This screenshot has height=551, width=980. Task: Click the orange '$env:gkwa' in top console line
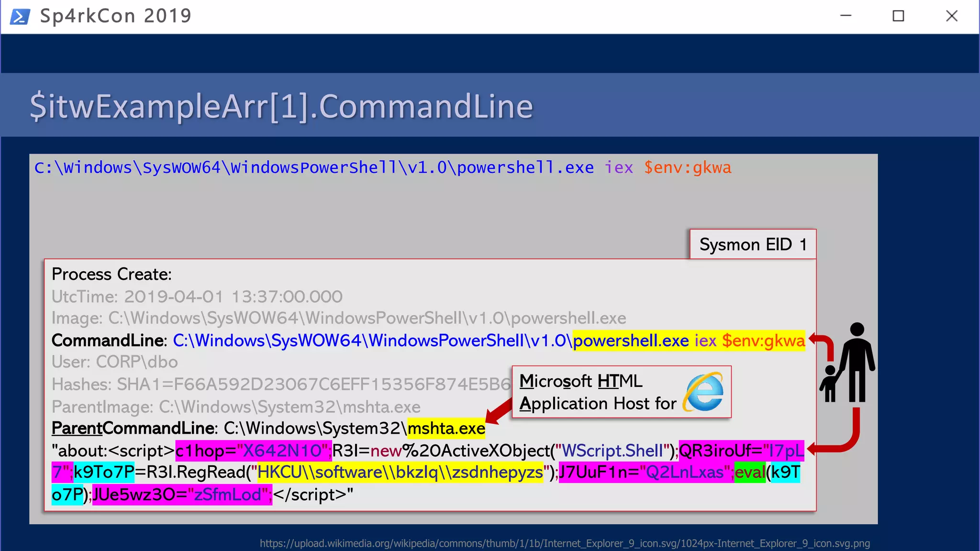688,167
